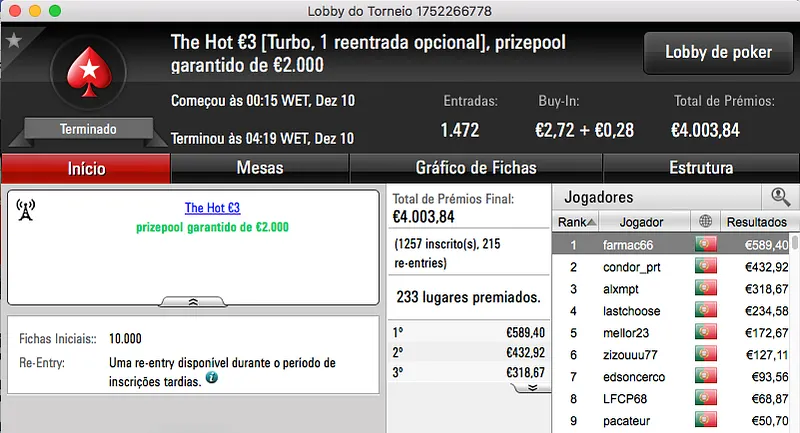The width and height of the screenshot is (800, 433).
Task: Switch to the Mesas tab
Action: 259,168
